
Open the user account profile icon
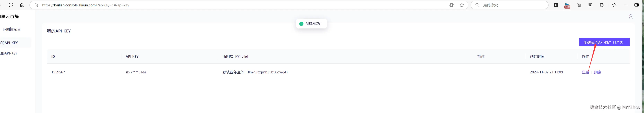[631, 16]
